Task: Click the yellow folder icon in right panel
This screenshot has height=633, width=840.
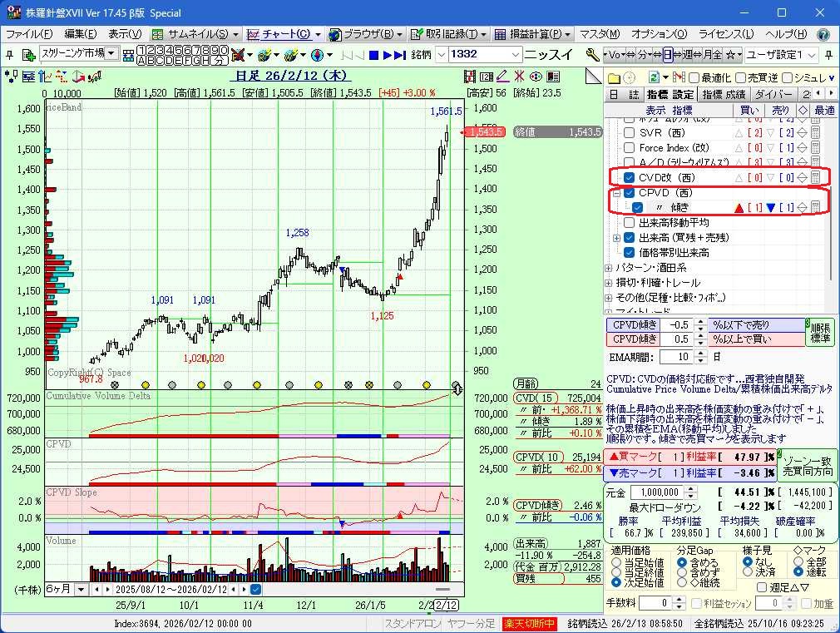Action: click(x=614, y=77)
